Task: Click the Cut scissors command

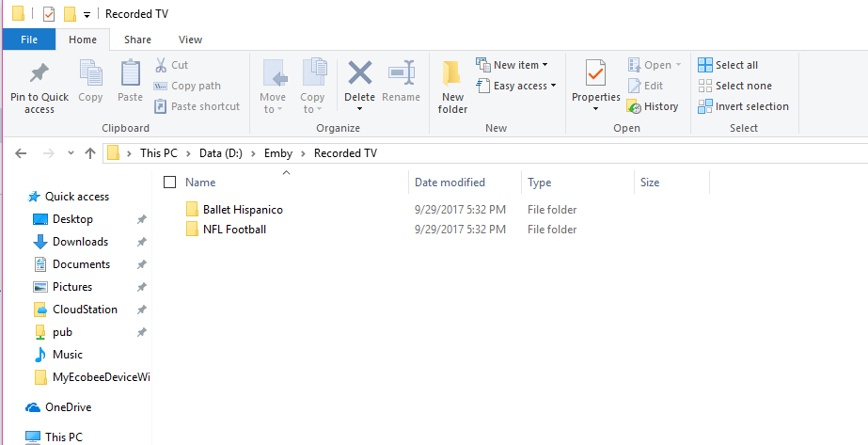Action: tap(171, 65)
